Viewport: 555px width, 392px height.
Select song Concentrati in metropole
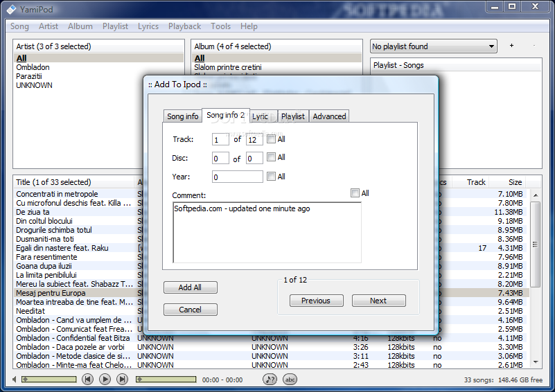click(57, 194)
